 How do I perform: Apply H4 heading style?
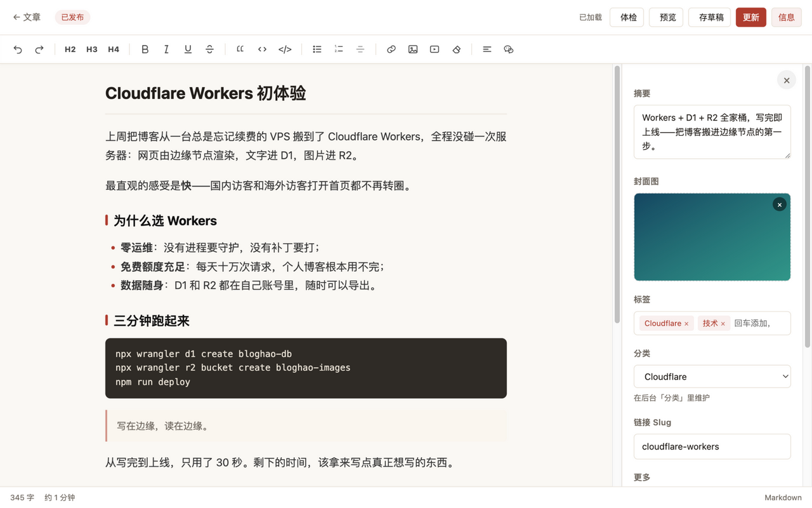point(114,50)
